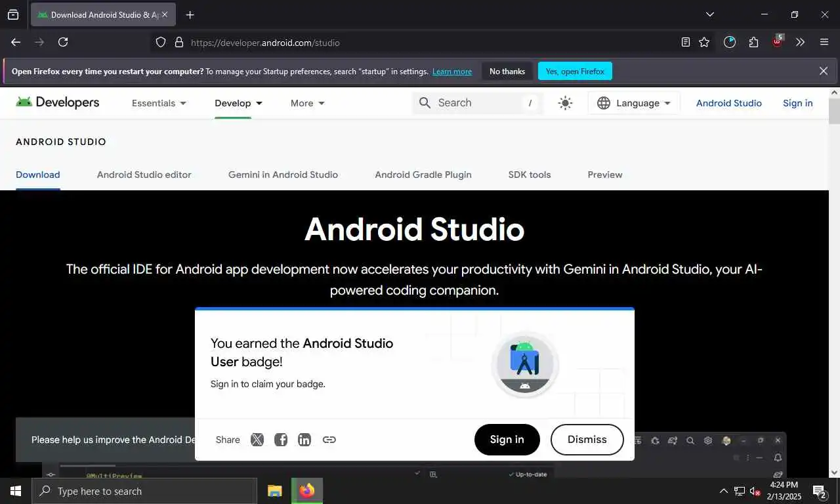Click Yes, open Firefox button

click(575, 71)
